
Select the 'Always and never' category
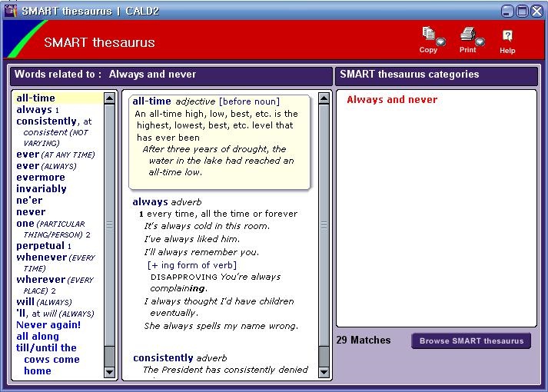(392, 100)
